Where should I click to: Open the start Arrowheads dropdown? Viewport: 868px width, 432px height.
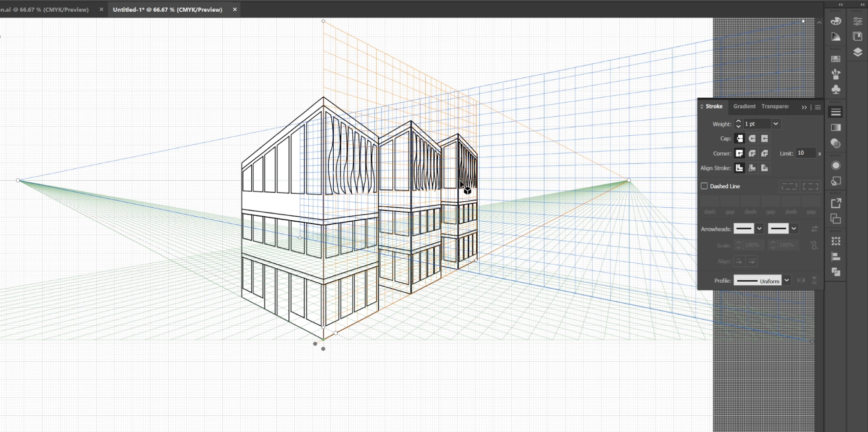pyautogui.click(x=759, y=229)
